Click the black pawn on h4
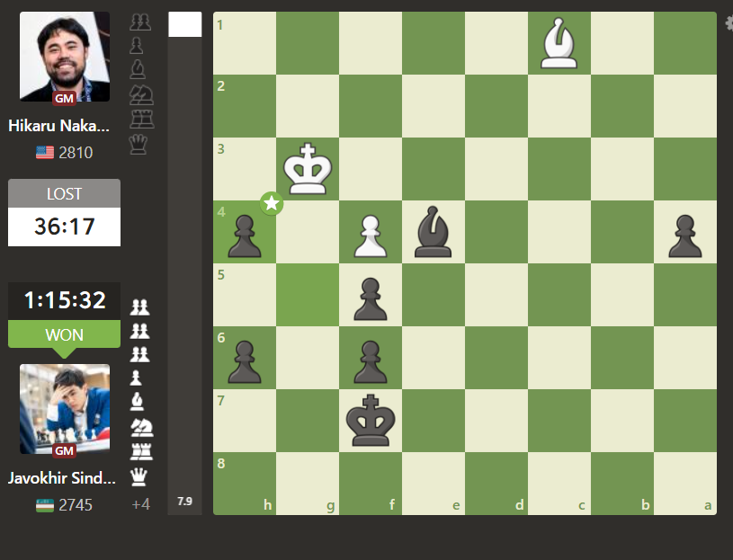733x560 pixels. tap(244, 236)
